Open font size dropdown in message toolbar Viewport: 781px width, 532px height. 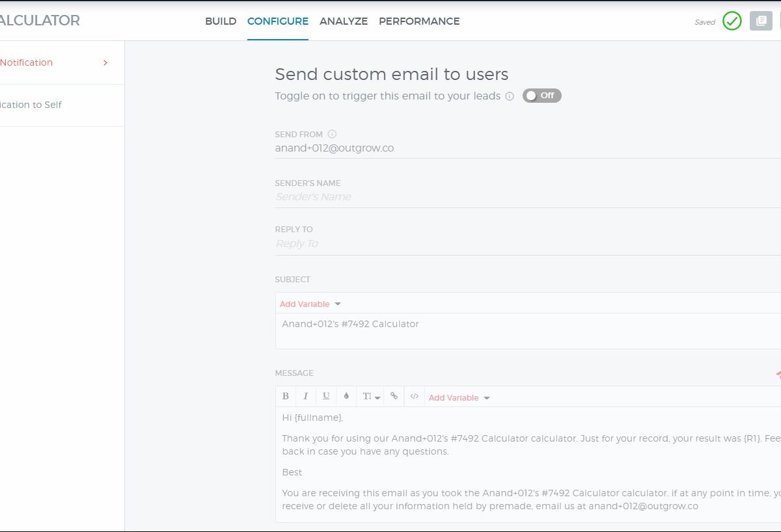click(x=371, y=397)
